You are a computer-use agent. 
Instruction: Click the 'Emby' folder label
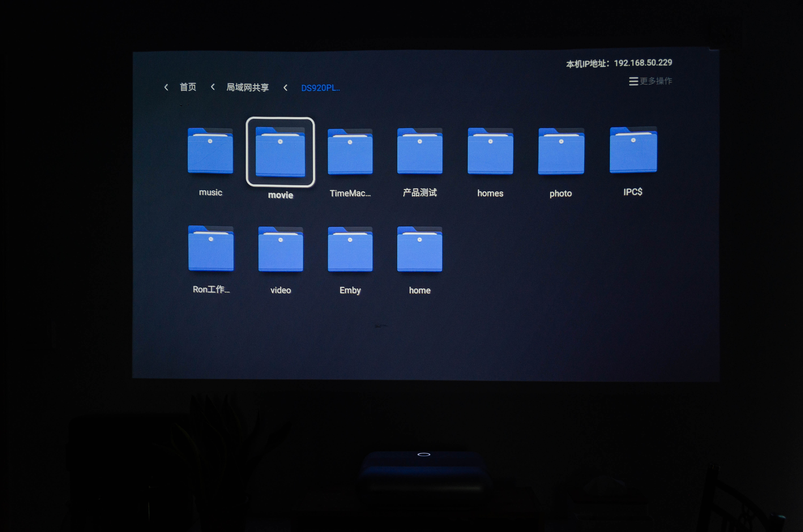[x=350, y=290]
